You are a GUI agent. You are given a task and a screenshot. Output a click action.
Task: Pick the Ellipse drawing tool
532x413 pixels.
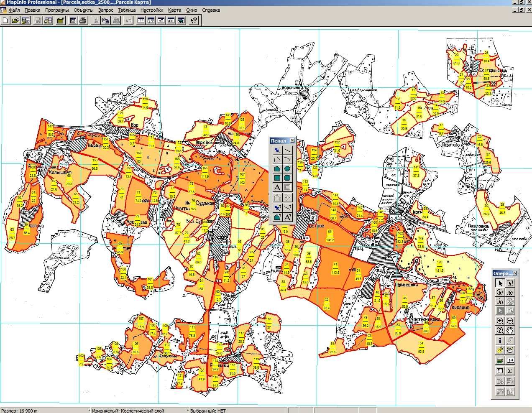tap(288, 168)
